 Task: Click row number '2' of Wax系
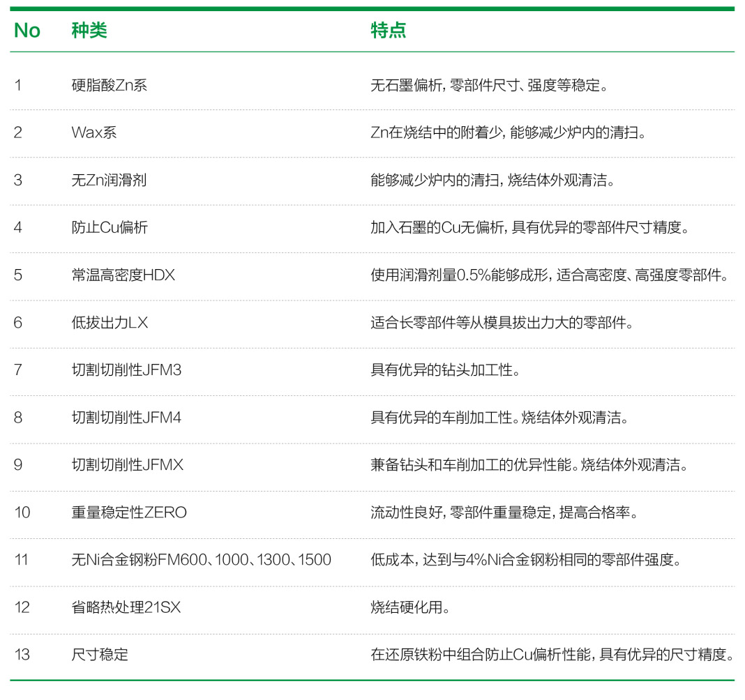18,132
